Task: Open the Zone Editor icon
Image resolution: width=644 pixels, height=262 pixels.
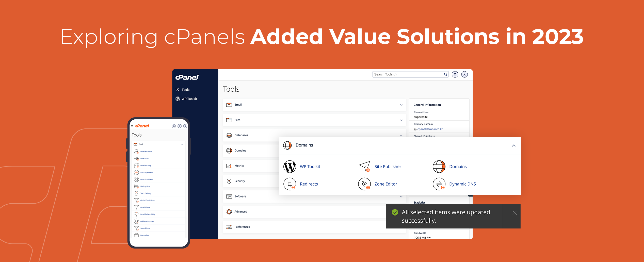Action: pos(364,184)
